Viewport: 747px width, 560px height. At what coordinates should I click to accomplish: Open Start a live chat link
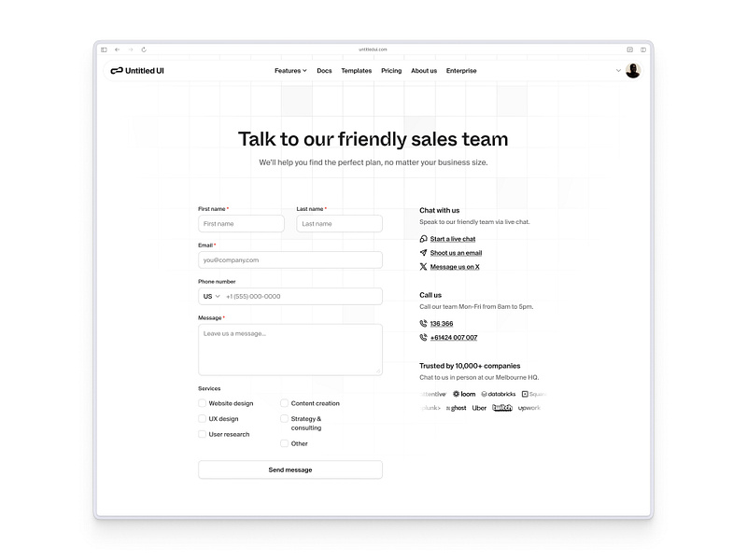coord(453,239)
